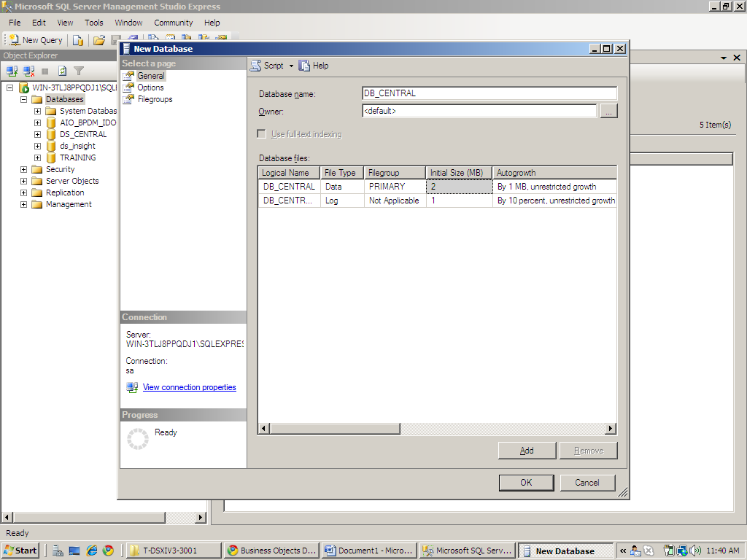Open the Tools menu
Image resolution: width=747 pixels, height=560 pixels.
pyautogui.click(x=94, y=23)
